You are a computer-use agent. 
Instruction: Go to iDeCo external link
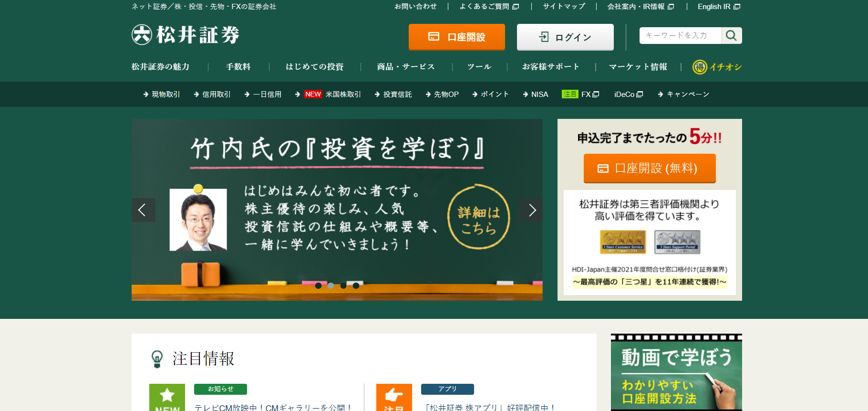pyautogui.click(x=629, y=95)
